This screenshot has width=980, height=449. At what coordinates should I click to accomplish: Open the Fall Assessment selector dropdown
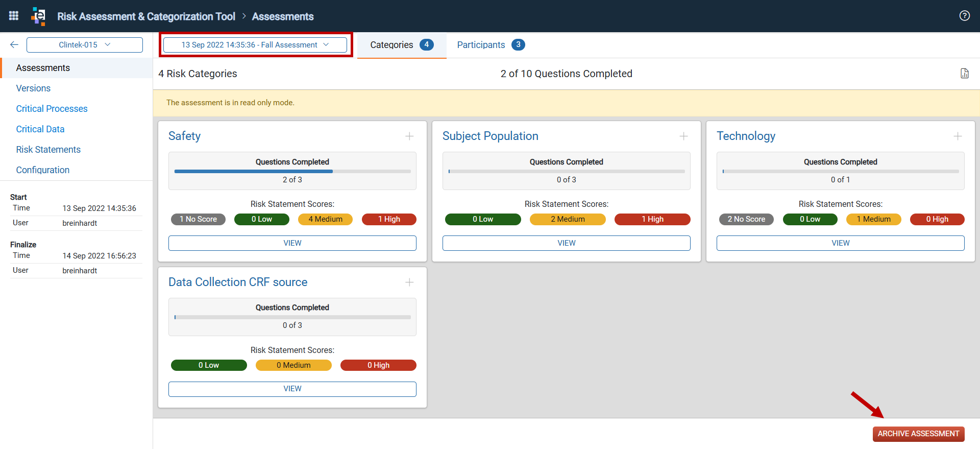pyautogui.click(x=255, y=45)
